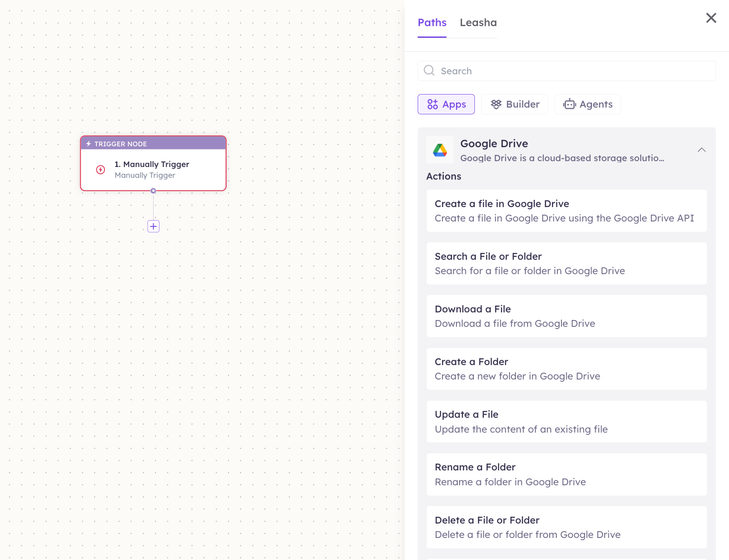The width and height of the screenshot is (729, 560).
Task: Choose Delete a File or Folder action
Action: pyautogui.click(x=566, y=527)
